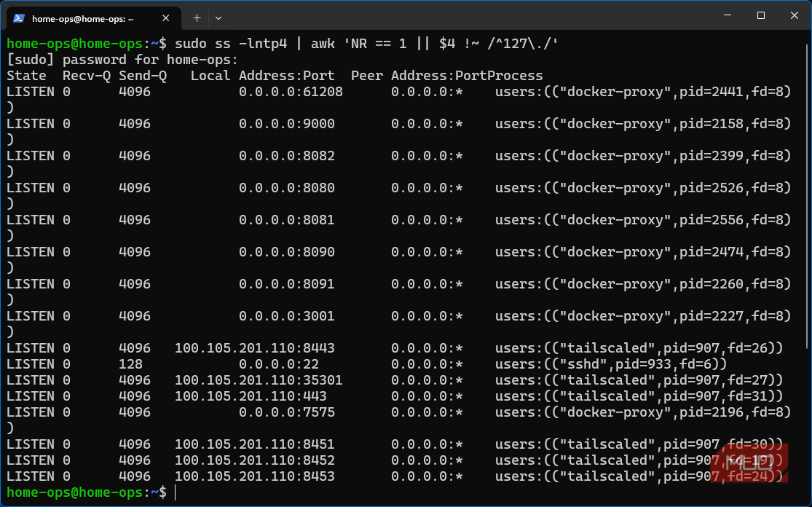Close the home-ops@home-ops tab
Image resolution: width=812 pixels, height=507 pixels.
(166, 18)
